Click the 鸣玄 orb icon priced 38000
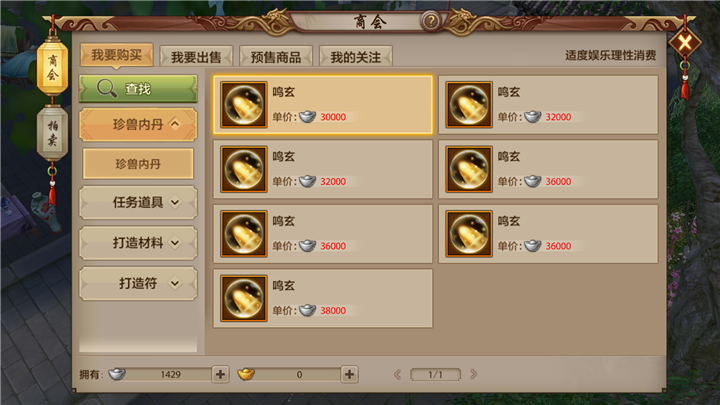This screenshot has height=405, width=720. click(x=244, y=298)
